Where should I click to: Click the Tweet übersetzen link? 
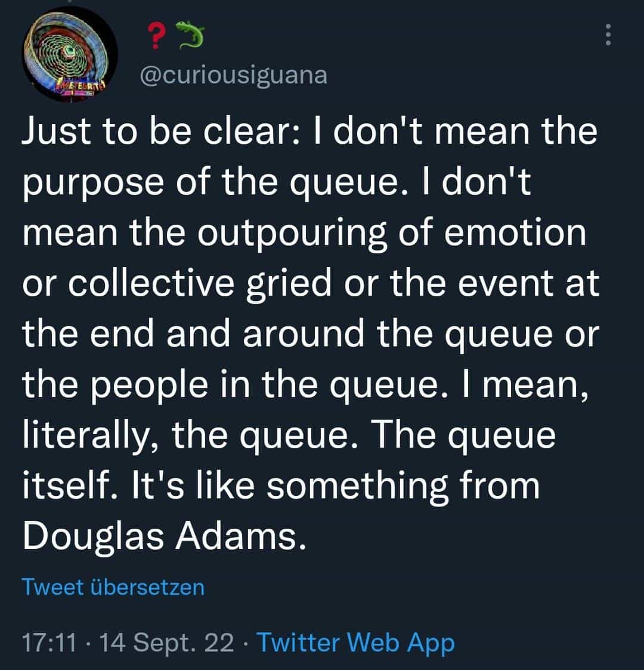click(113, 587)
